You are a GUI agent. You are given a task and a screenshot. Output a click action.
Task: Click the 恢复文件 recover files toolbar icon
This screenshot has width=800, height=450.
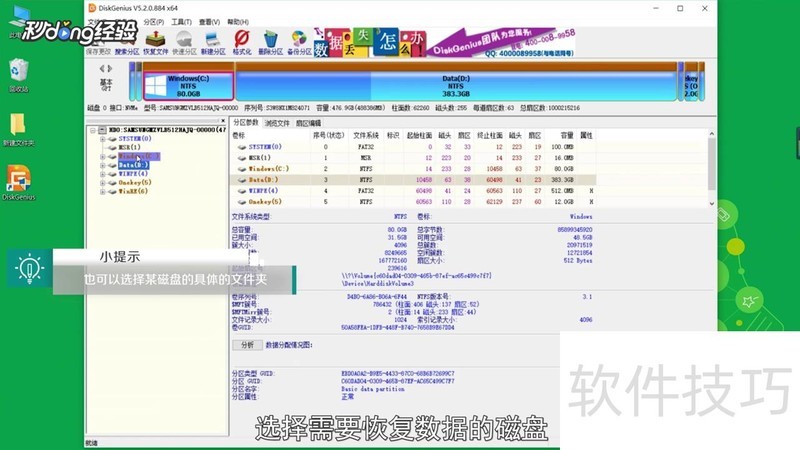tap(155, 43)
